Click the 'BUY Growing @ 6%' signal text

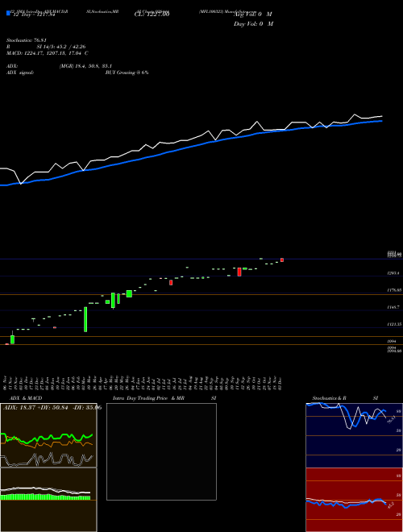[127, 73]
